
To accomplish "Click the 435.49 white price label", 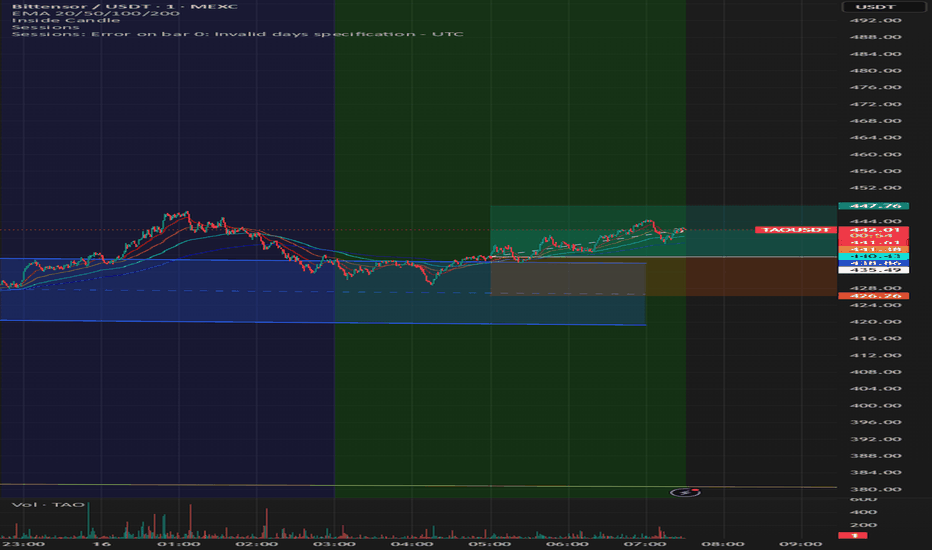I will [873, 270].
